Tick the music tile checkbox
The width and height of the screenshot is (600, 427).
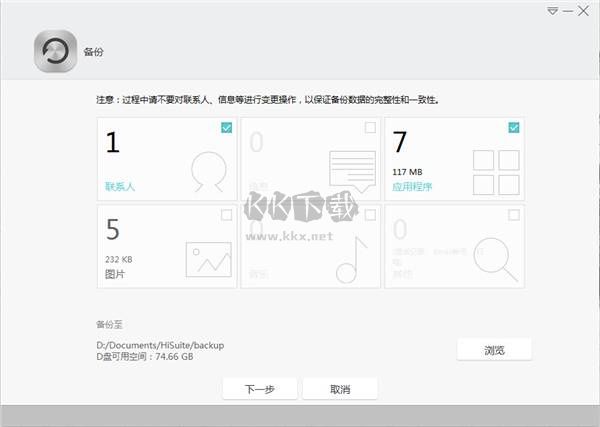pyautogui.click(x=370, y=215)
